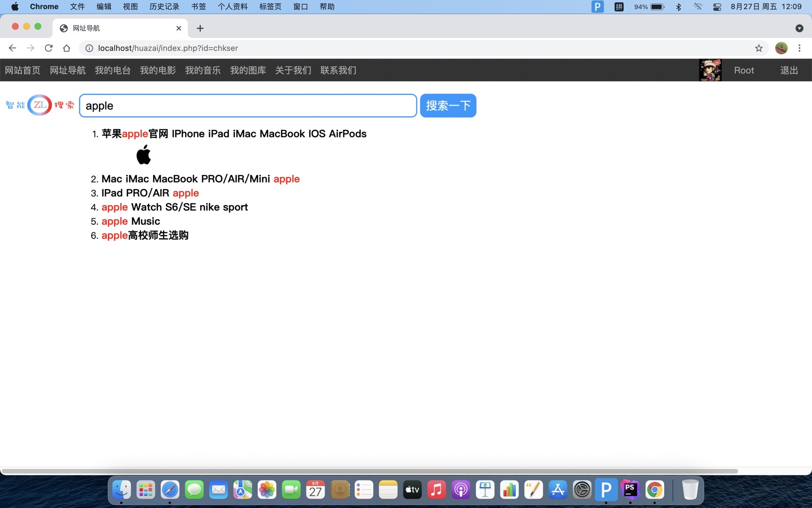Image resolution: width=812 pixels, height=508 pixels.
Task: Open Trash from the dock
Action: (690, 490)
